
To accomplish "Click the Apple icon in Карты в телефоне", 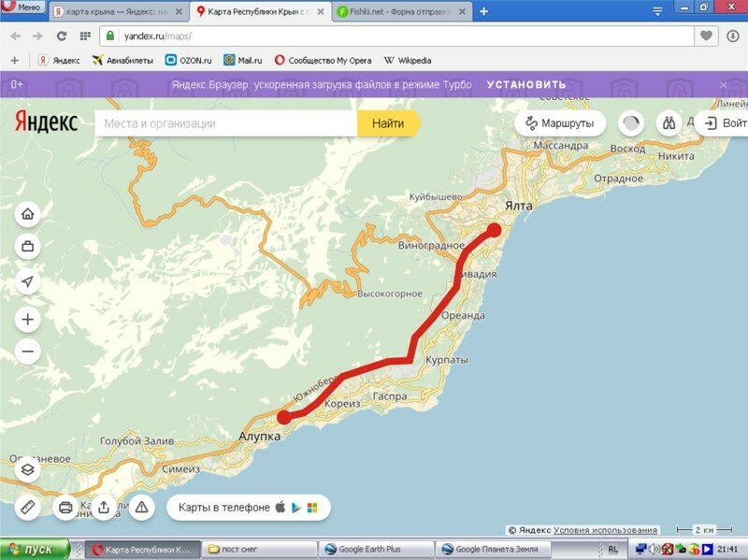I will coord(280,507).
